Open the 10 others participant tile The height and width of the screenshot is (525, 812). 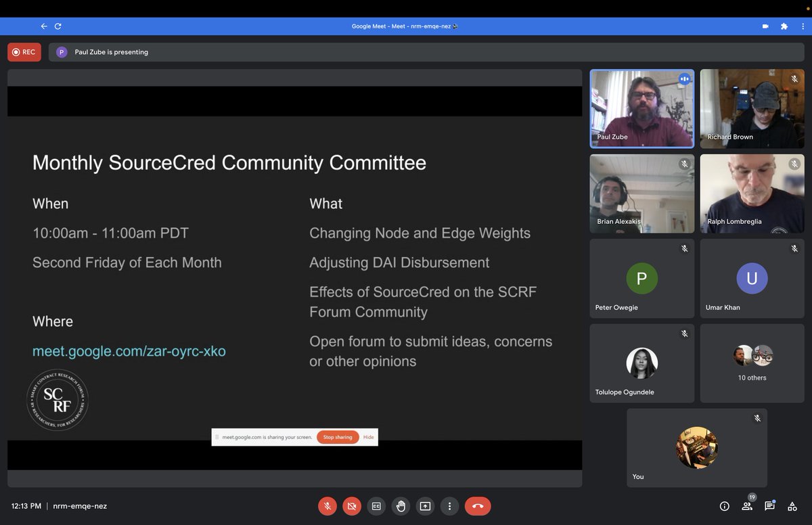(x=752, y=363)
